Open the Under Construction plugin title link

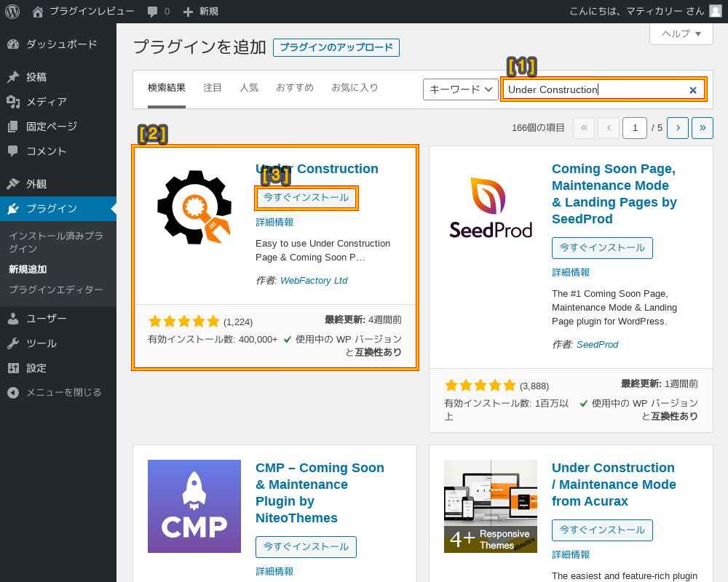click(317, 169)
